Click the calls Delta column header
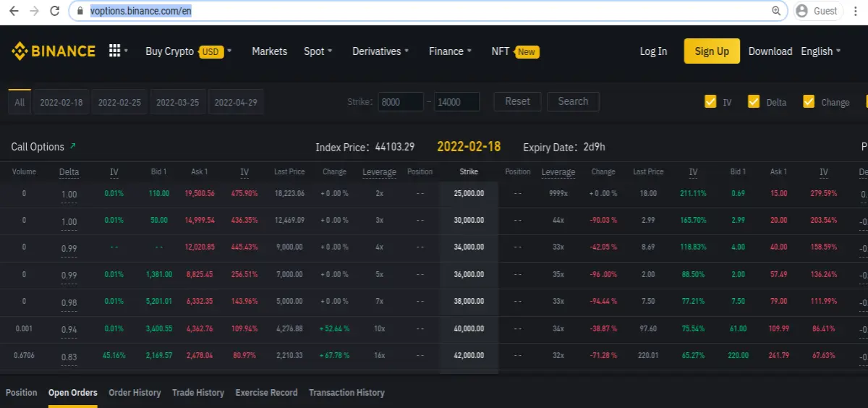 click(69, 172)
